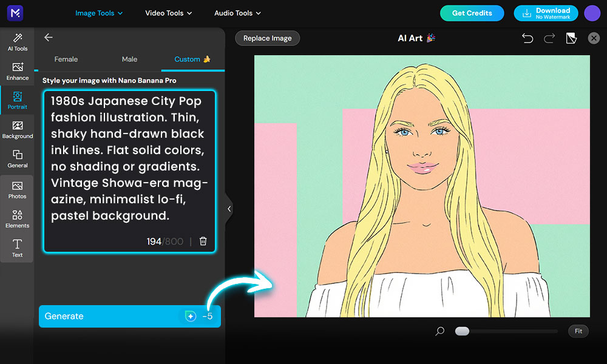Click Generate to create the image
The width and height of the screenshot is (607, 364).
129,316
